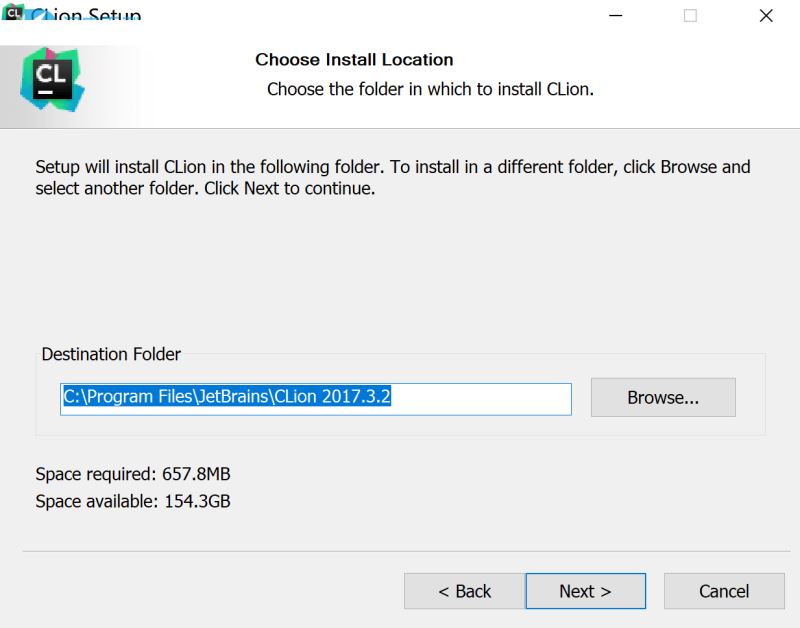The width and height of the screenshot is (800, 628).
Task: Click the Browse... button
Action: coord(663,397)
